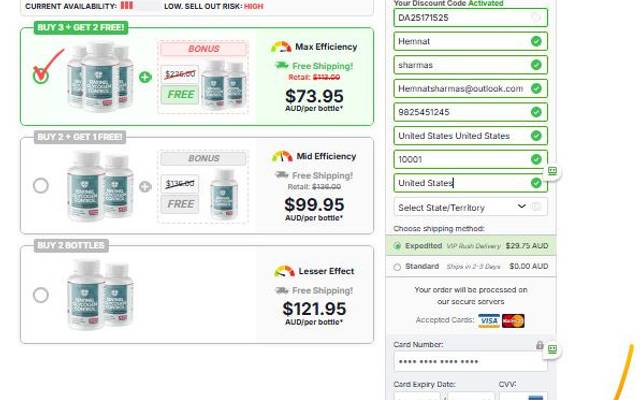The image size is (640, 400).
Task: Click the Lesser Effect gauge icon
Action: coord(284,271)
